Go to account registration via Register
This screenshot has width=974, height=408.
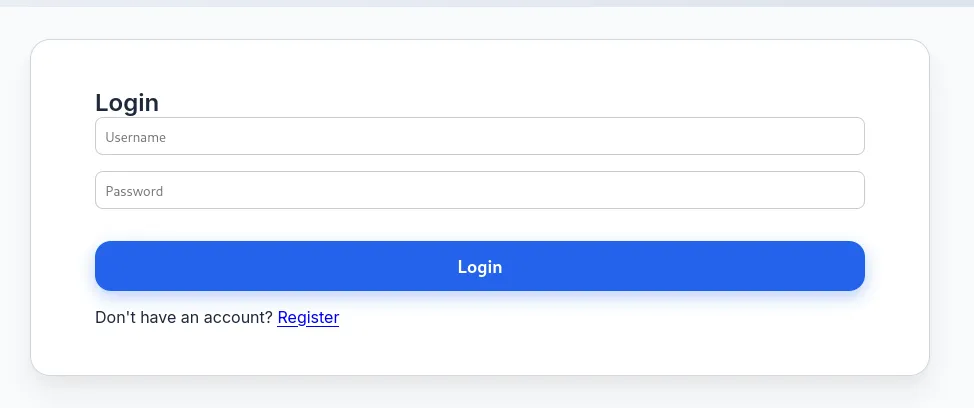308,318
